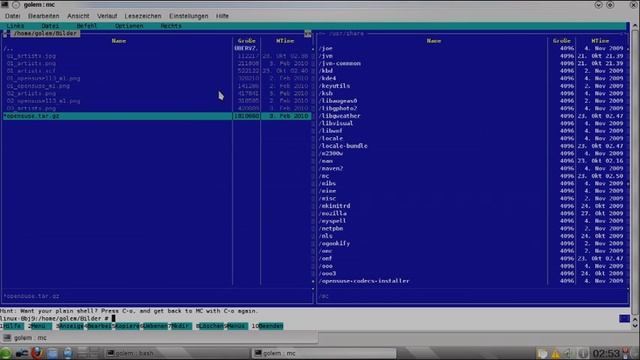Open the Einstellungen menu
640x360 pixels.
[x=189, y=16]
